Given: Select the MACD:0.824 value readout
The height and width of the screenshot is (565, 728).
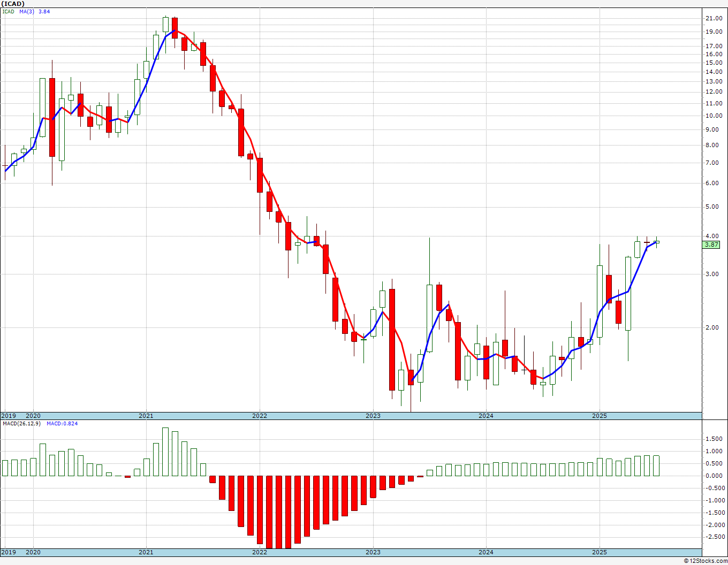Looking at the screenshot, I should click(x=62, y=424).
